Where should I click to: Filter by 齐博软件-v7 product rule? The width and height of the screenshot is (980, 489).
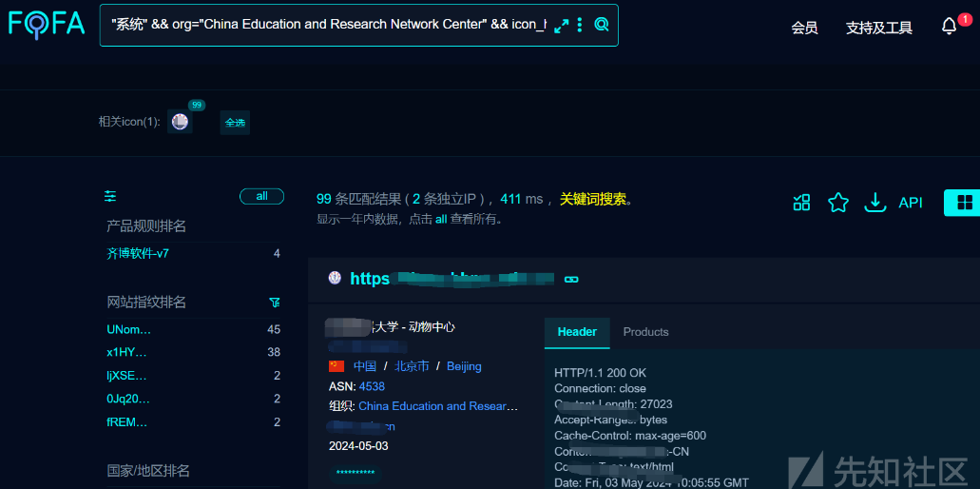pyautogui.click(x=138, y=254)
